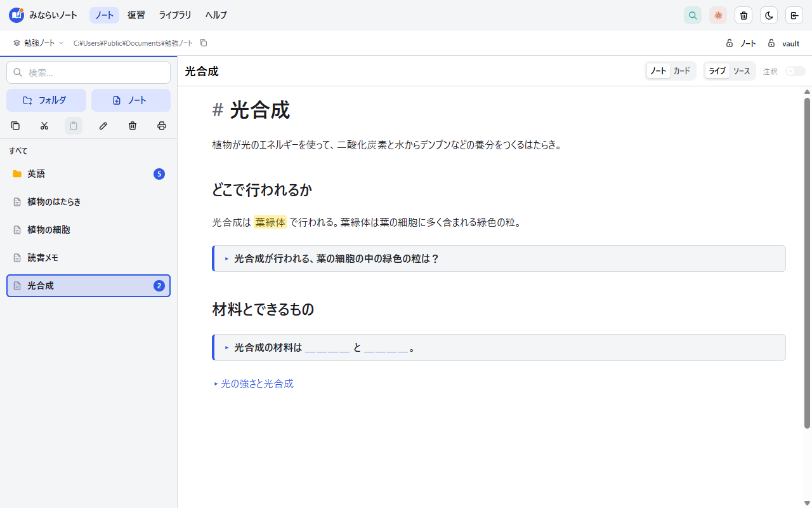Create a new folder with フォルダ button
Image resolution: width=812 pixels, height=508 pixels.
(46, 100)
